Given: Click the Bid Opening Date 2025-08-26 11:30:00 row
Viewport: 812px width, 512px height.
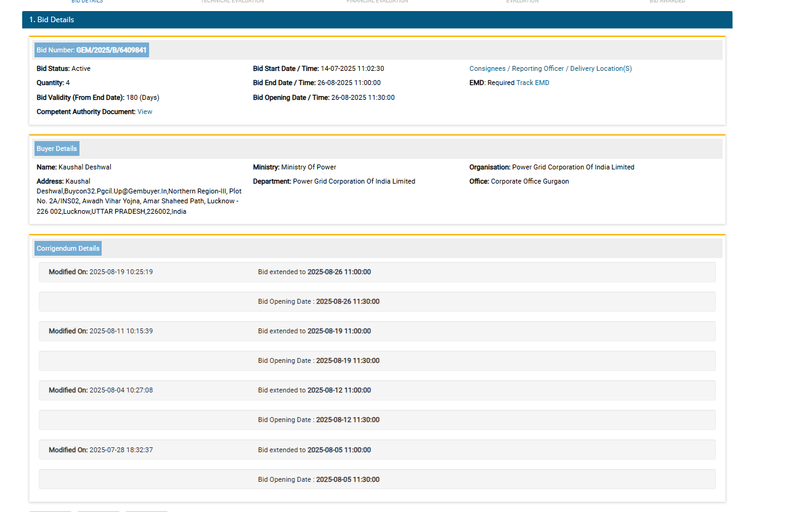Looking at the screenshot, I should [x=377, y=302].
